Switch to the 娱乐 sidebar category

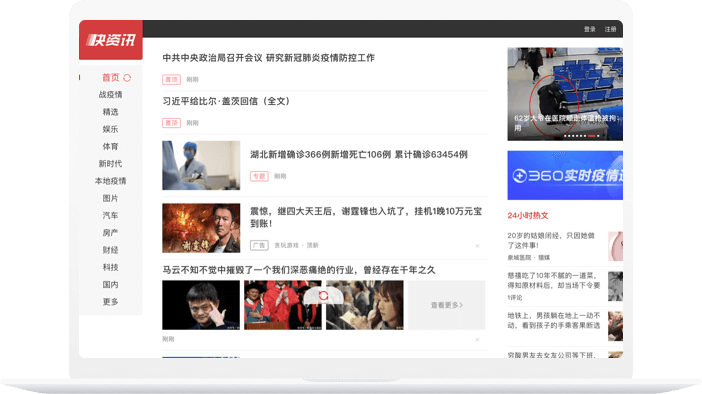(x=111, y=129)
